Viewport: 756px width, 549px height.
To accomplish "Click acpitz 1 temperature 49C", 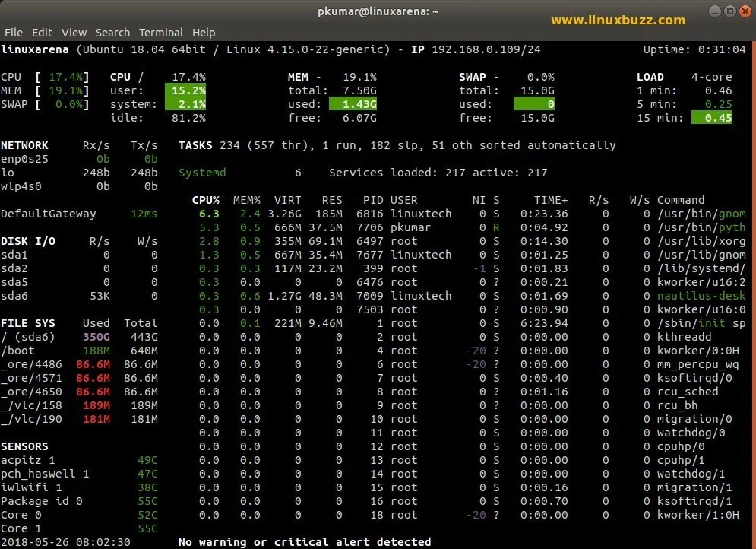I will tap(147, 460).
